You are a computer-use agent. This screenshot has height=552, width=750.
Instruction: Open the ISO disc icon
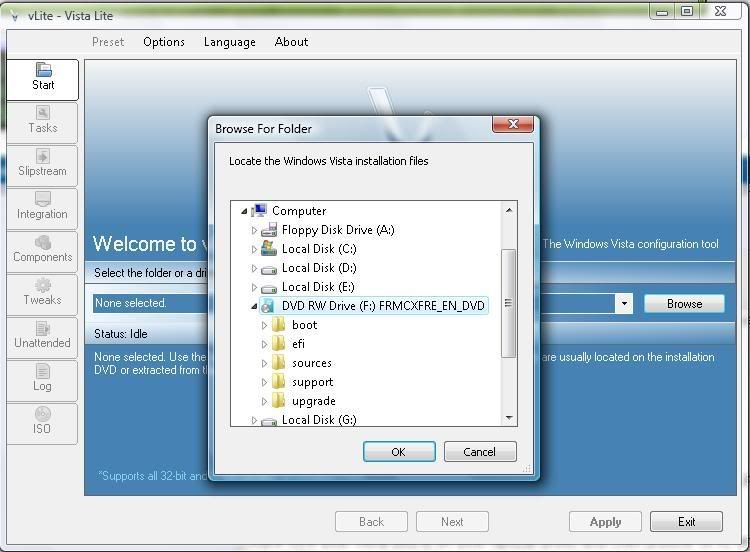[43, 414]
